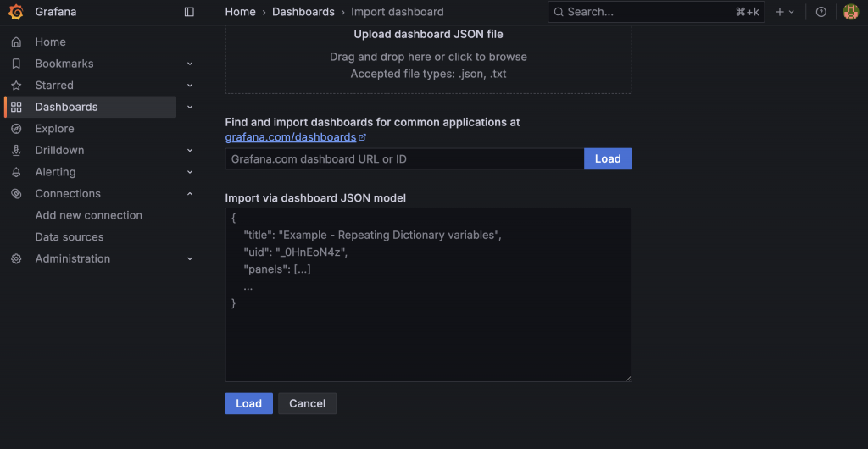Image resolution: width=868 pixels, height=449 pixels.
Task: Open the help question mark icon
Action: pyautogui.click(x=821, y=12)
